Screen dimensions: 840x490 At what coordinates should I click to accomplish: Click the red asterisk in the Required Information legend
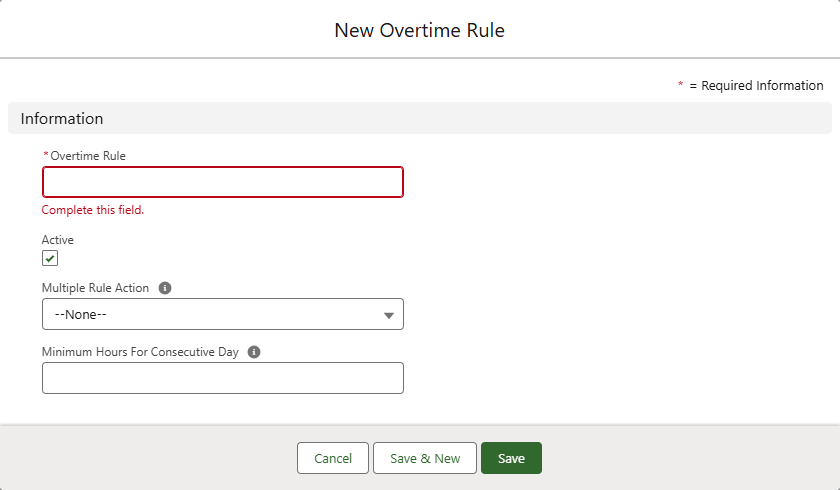pos(681,86)
